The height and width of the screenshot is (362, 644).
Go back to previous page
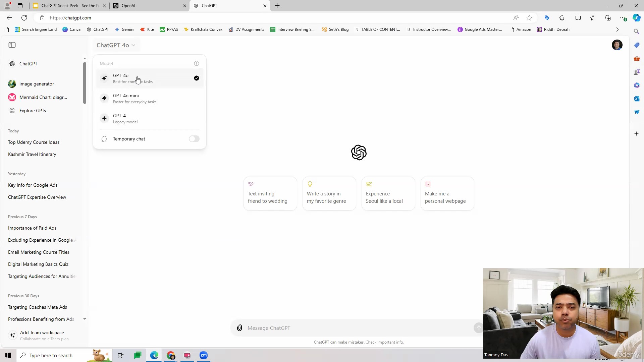pos(9,18)
